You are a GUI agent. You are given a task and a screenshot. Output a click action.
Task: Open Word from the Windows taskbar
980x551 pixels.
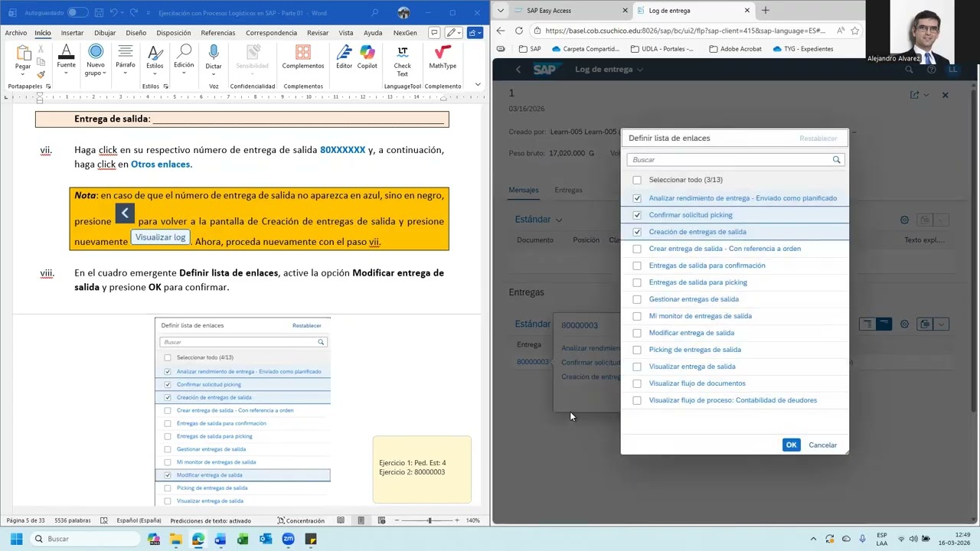[220, 539]
